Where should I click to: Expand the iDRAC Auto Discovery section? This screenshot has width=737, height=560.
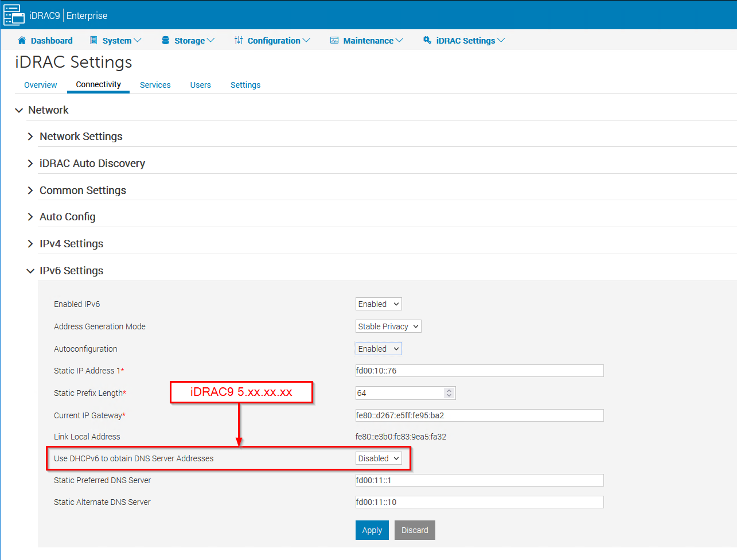pos(30,163)
